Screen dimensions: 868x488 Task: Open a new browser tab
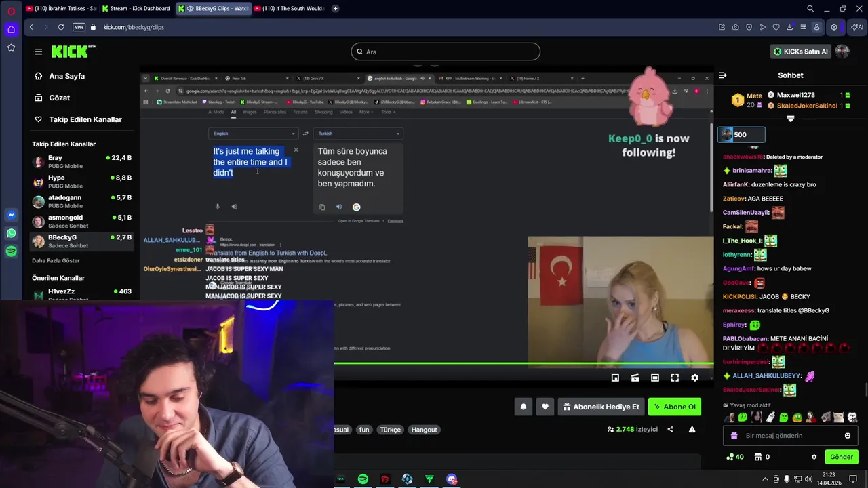(336, 9)
